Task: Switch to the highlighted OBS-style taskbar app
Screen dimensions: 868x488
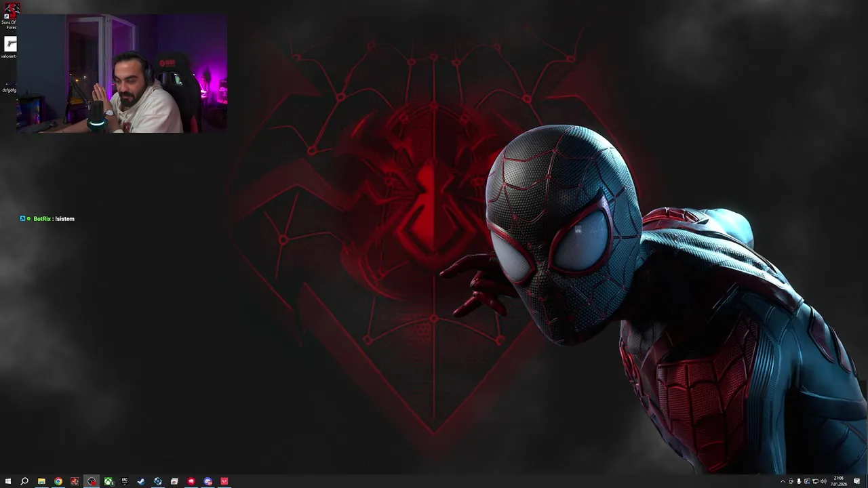Action: (x=92, y=481)
